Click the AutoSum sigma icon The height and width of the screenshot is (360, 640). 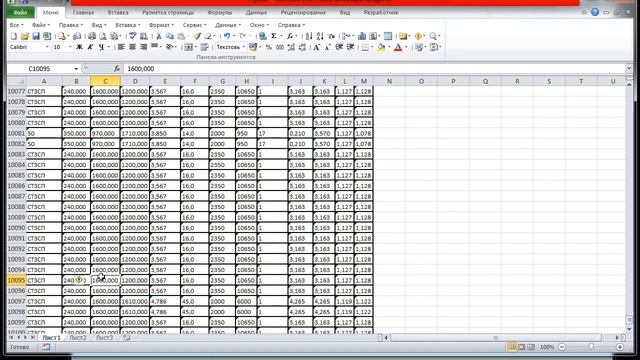pos(274,36)
